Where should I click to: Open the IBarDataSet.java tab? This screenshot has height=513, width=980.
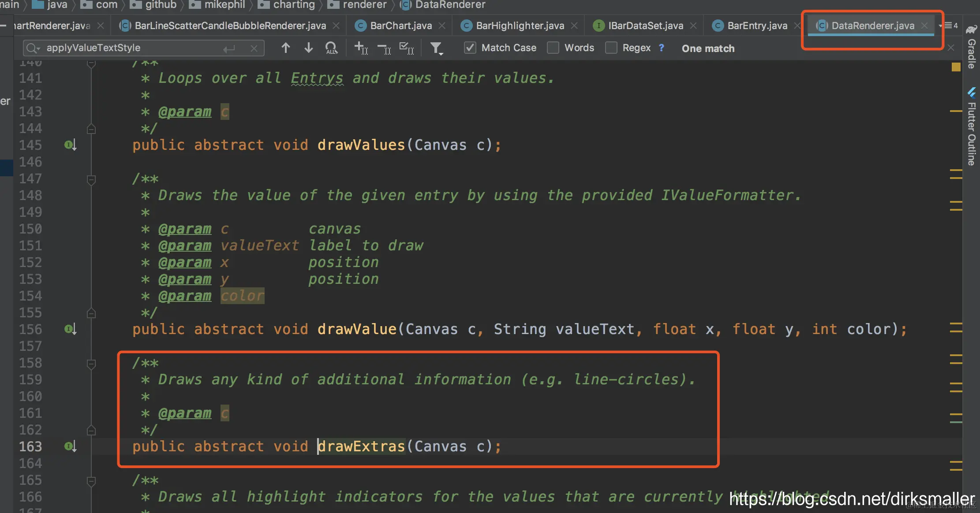(x=645, y=26)
